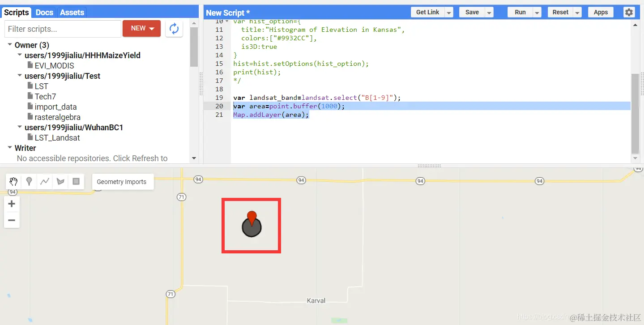The width and height of the screenshot is (644, 325).
Task: Open the Get Link dropdown arrow
Action: pos(449,13)
